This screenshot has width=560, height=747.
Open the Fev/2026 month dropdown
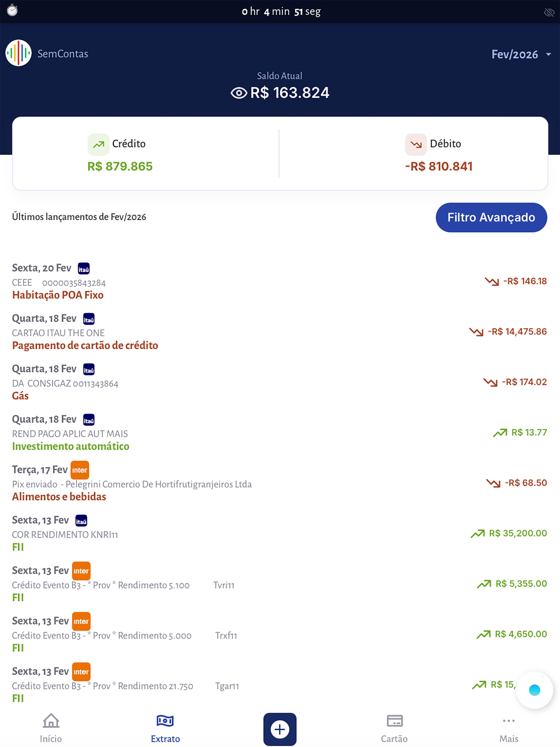tap(521, 54)
